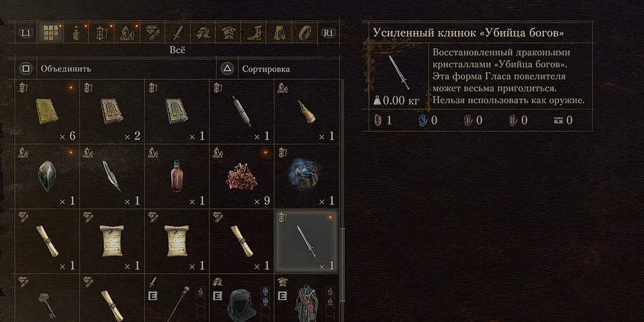The width and height of the screenshot is (644, 322).
Task: Select the ring accessories category icon
Action: pos(305,33)
